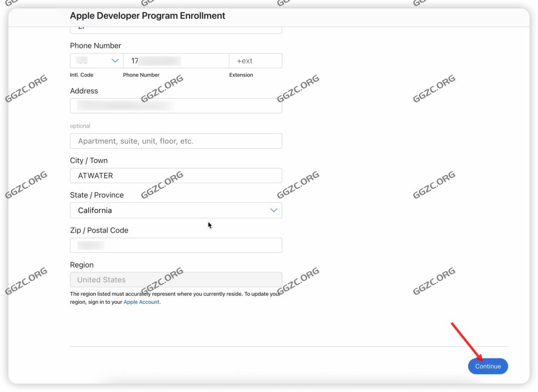Click the Apple Developer Program Enrollment title

click(x=148, y=15)
